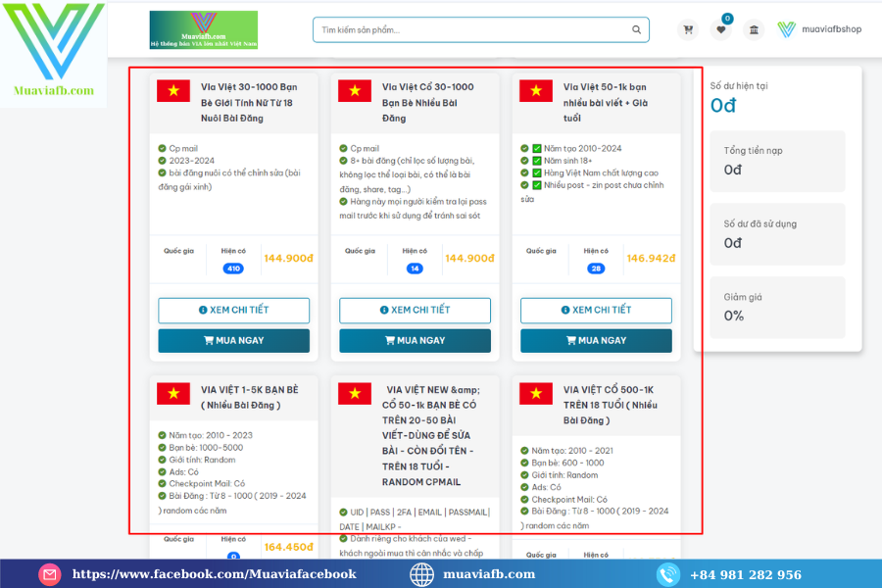Click the large Muaviafb.com V logo
Image resolution: width=882 pixels, height=588 pixels.
click(x=54, y=50)
